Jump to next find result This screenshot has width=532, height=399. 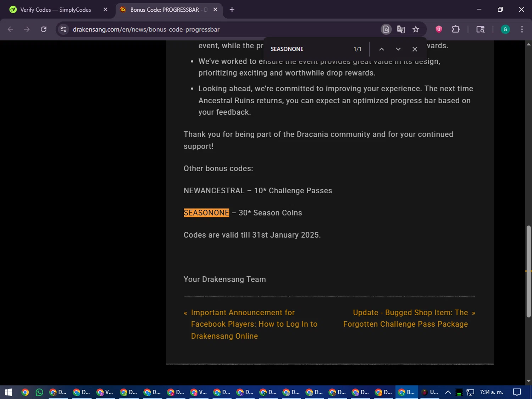point(398,49)
